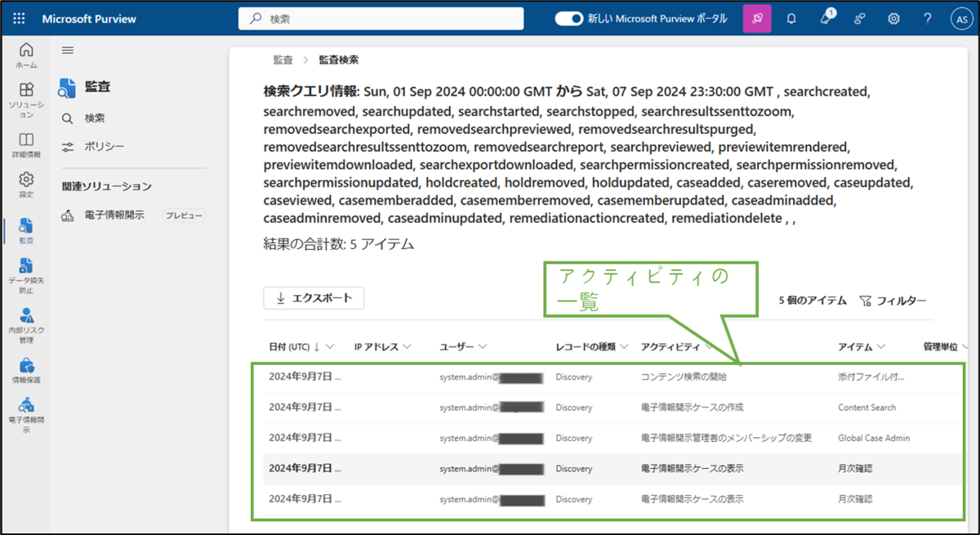Open 情報保護 in left rail
This screenshot has height=535, width=980.
click(x=26, y=369)
